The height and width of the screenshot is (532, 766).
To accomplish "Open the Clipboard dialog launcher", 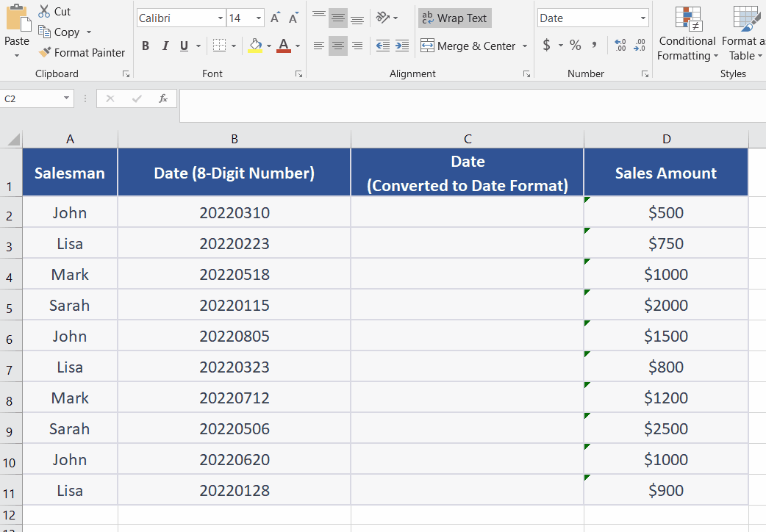I will [126, 74].
